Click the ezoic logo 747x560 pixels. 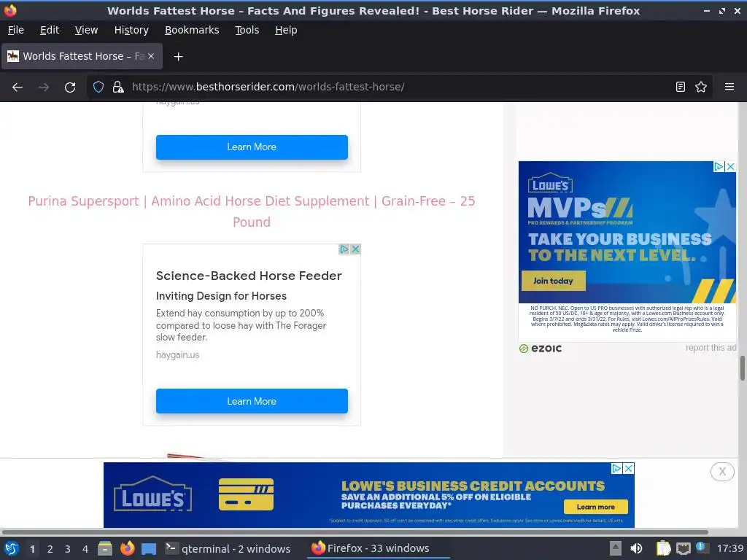(541, 349)
